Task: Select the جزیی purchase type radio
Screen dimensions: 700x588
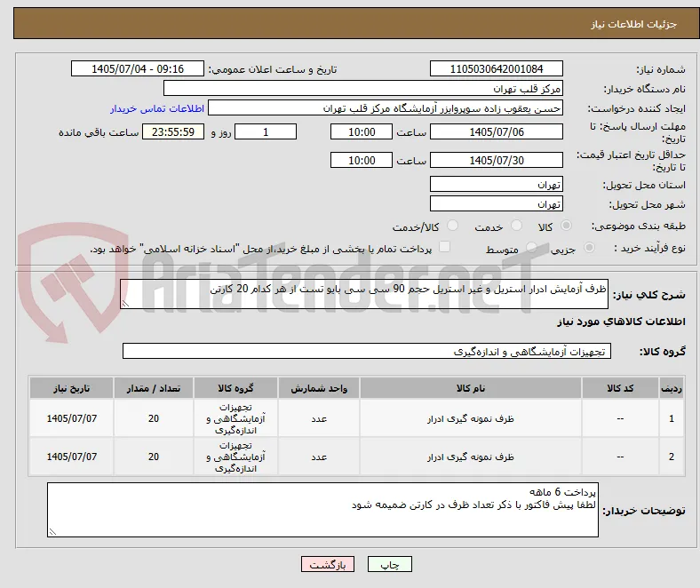Action: [x=589, y=247]
